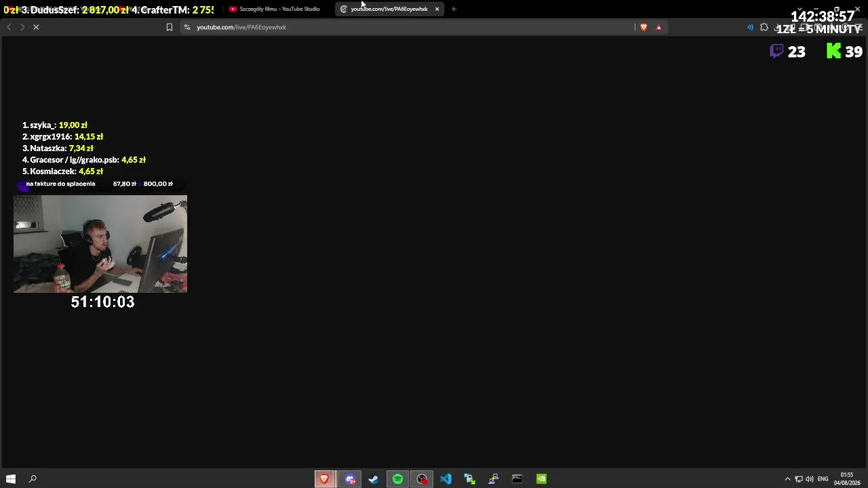Open Visual Studio Code from the taskbar

click(446, 479)
